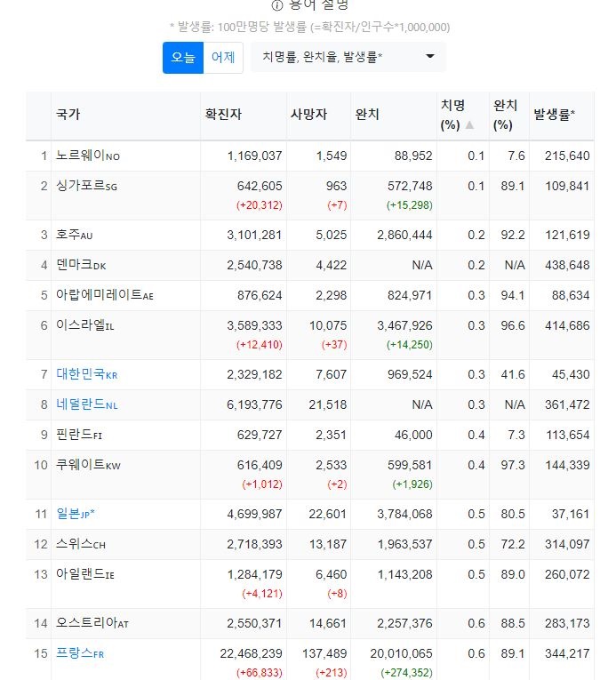
Task: Click the 완치 column header
Action: (x=367, y=115)
